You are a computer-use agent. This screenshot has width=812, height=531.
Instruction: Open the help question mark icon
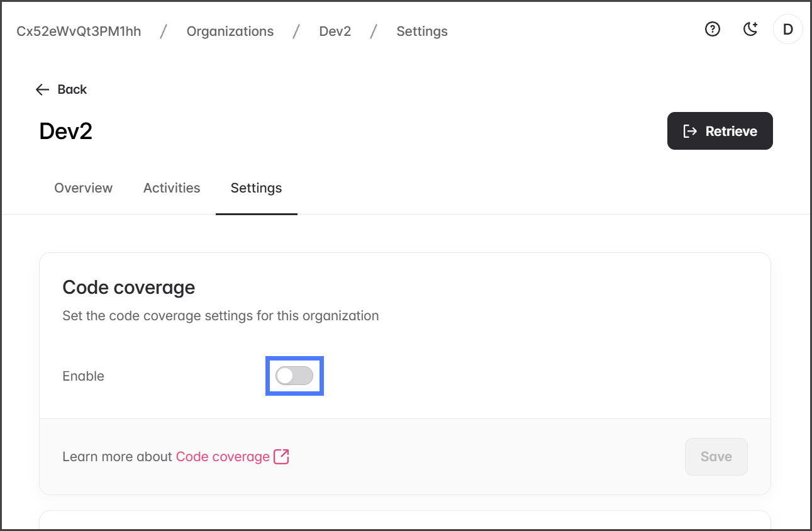coord(712,29)
